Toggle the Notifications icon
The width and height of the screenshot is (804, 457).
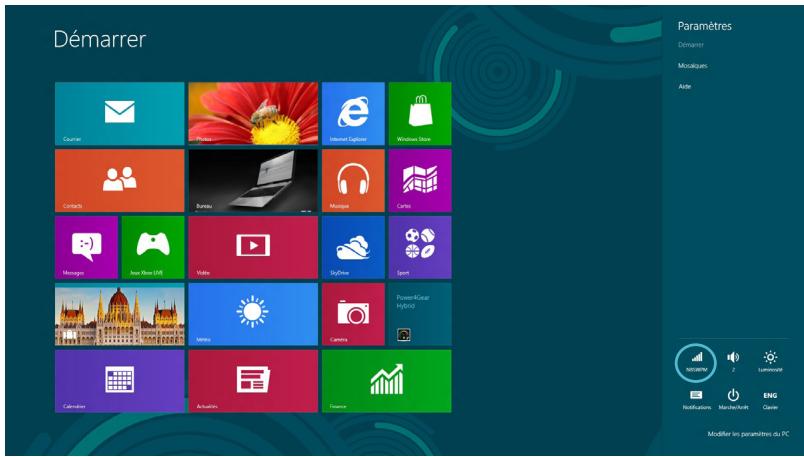(696, 400)
